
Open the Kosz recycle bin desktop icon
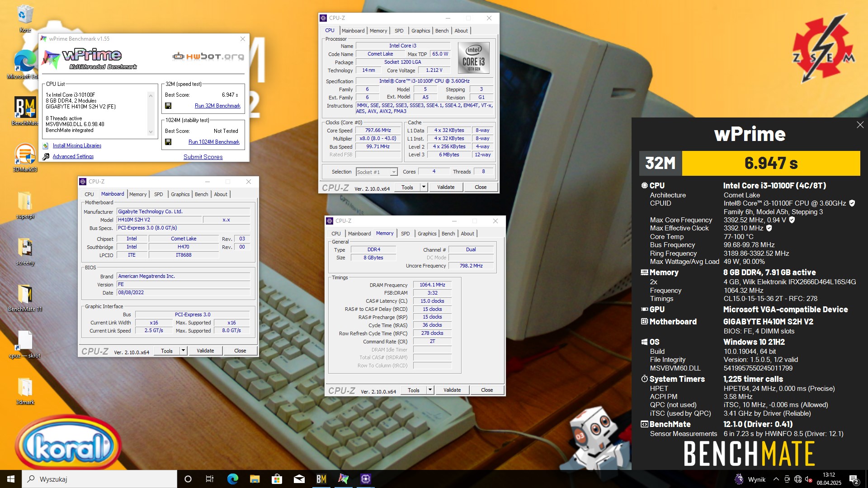[x=25, y=18]
